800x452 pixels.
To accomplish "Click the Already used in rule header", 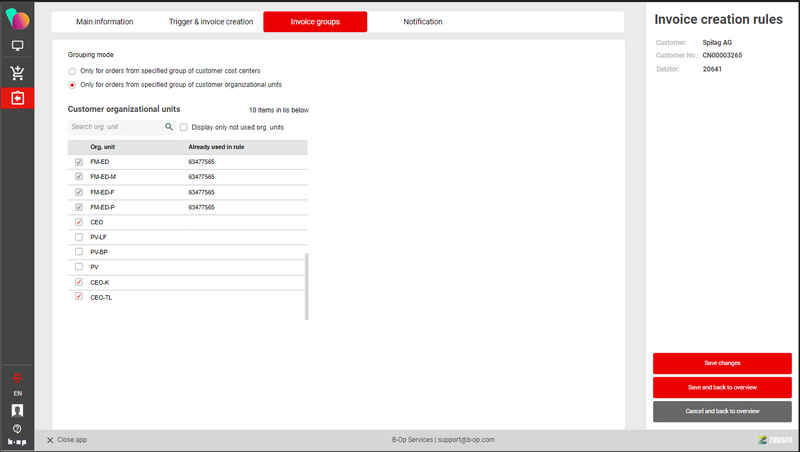I will coord(216,147).
